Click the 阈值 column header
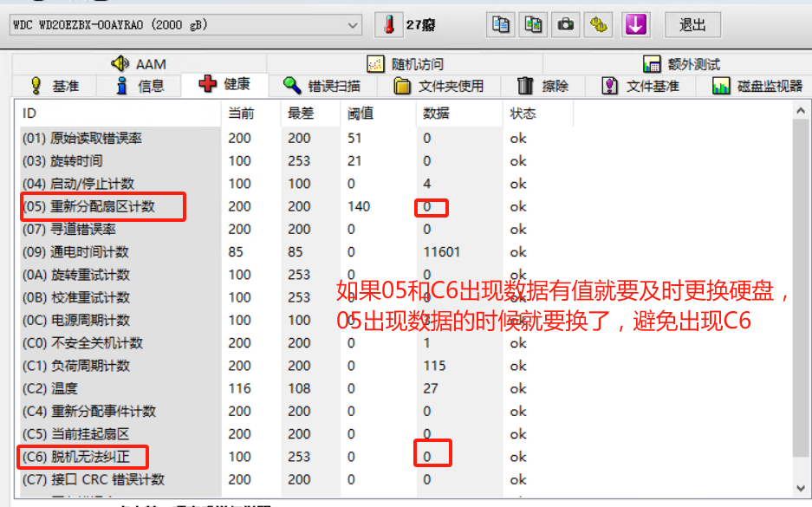812x507 pixels. point(379,114)
